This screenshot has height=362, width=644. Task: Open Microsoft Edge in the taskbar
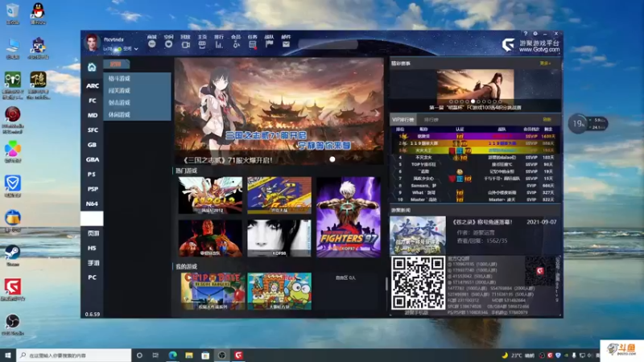172,355
